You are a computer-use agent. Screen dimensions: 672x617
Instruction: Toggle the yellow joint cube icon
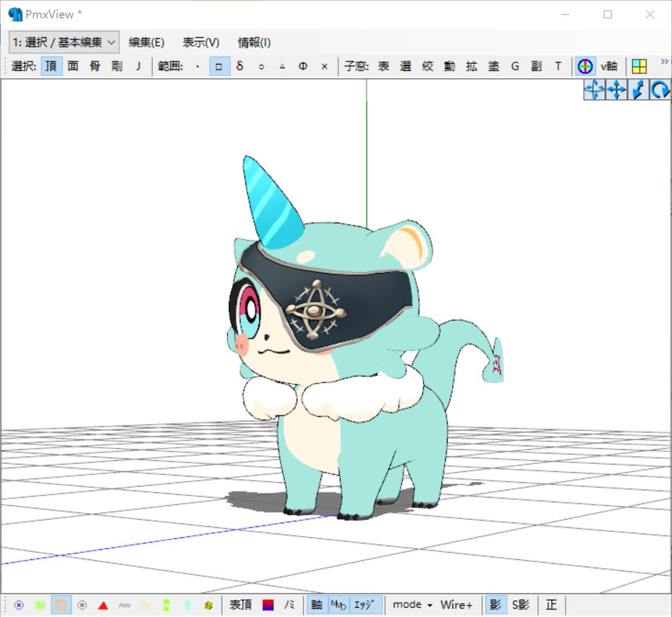coord(209,605)
